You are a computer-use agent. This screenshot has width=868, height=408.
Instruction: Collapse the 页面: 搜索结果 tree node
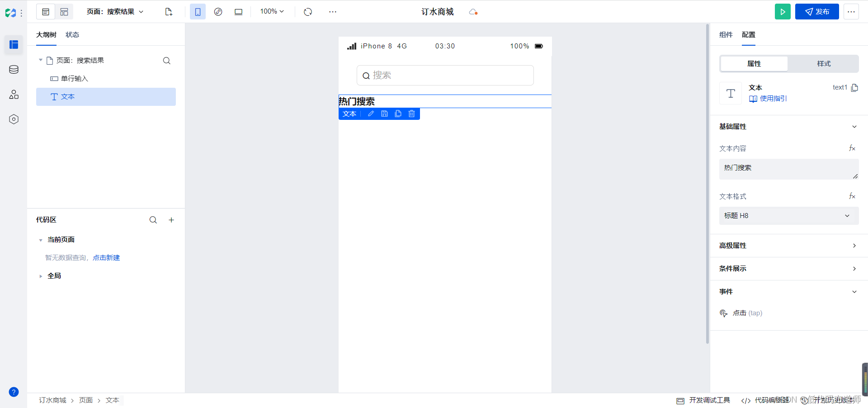point(41,60)
